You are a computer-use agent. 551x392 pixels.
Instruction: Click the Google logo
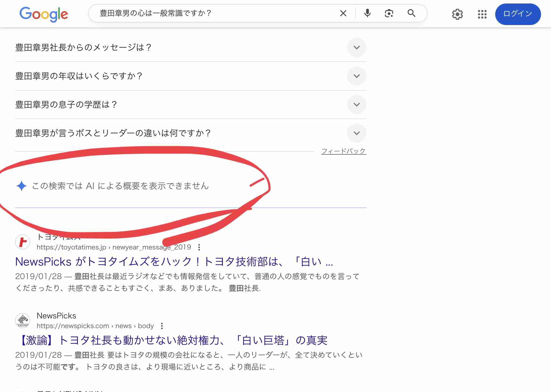(44, 14)
